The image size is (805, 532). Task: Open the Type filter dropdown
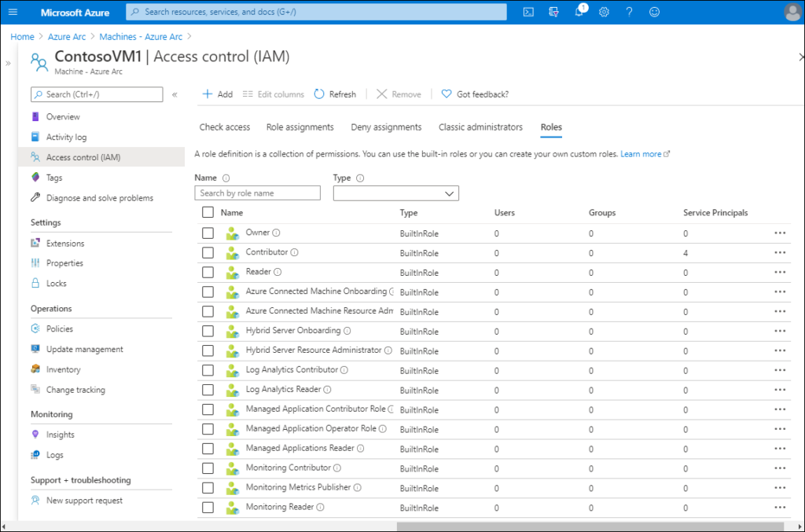395,193
